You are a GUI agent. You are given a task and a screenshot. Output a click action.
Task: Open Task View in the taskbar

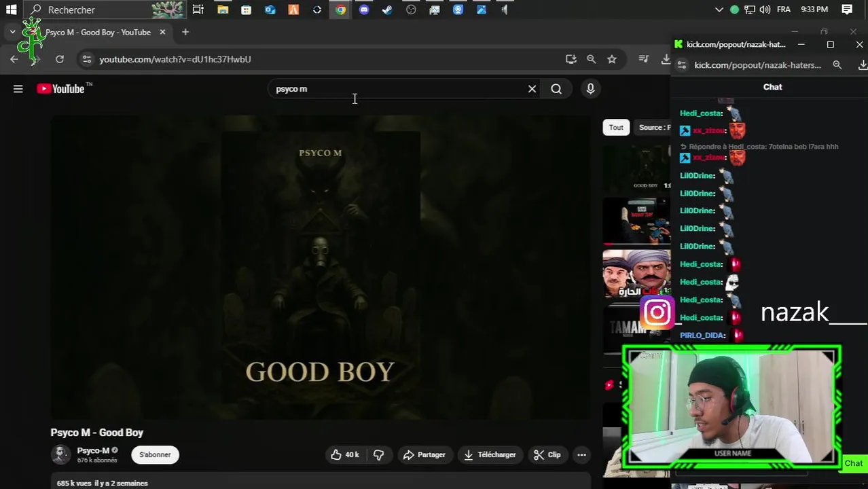(198, 10)
